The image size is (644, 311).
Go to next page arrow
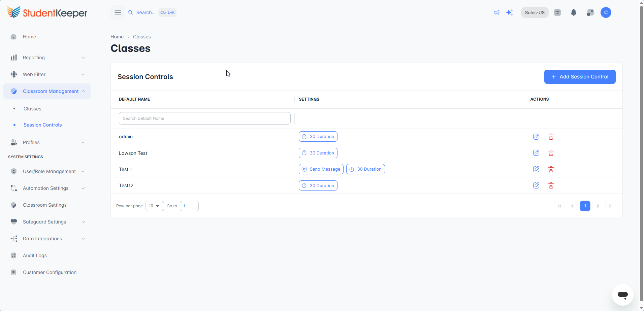(598, 206)
